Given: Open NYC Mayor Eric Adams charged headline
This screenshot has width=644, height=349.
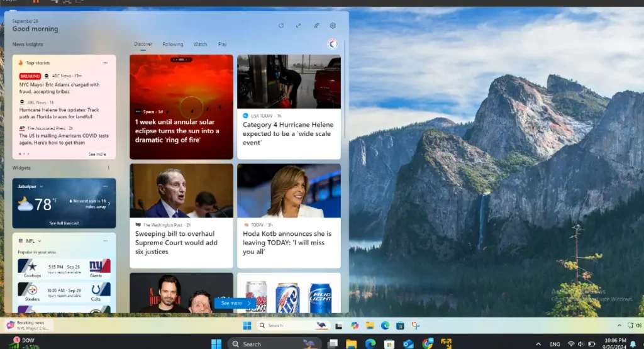Looking at the screenshot, I should tap(59, 88).
